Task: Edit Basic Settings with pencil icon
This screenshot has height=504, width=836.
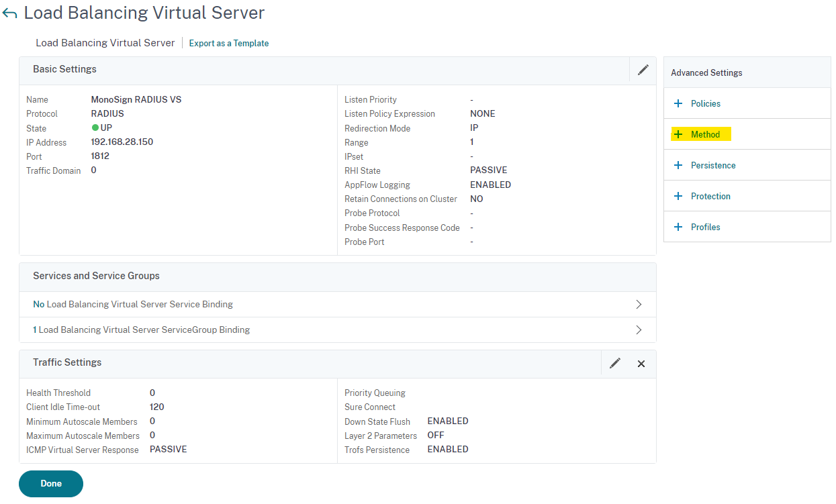Action: click(643, 70)
